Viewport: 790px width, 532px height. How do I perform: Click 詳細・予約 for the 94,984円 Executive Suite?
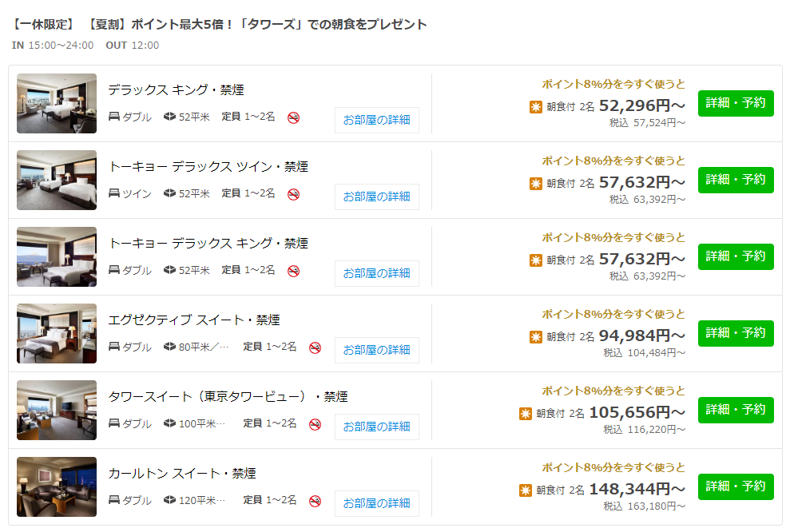pyautogui.click(x=736, y=333)
